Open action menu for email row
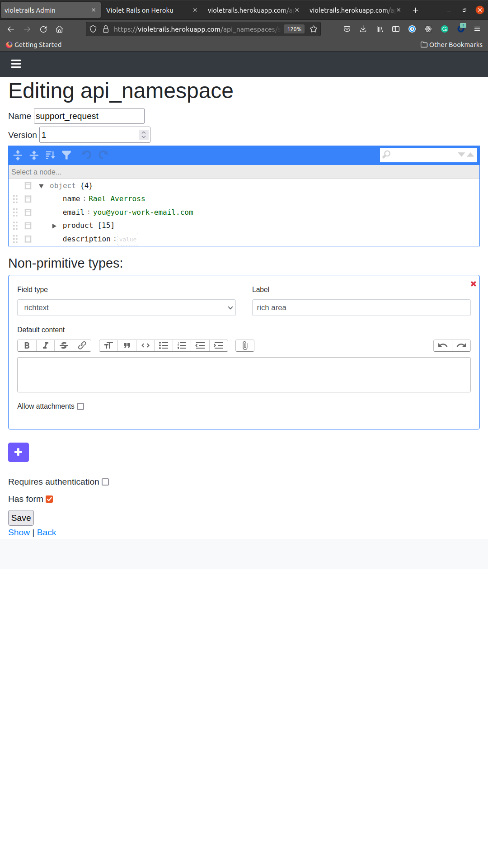 coord(28,212)
